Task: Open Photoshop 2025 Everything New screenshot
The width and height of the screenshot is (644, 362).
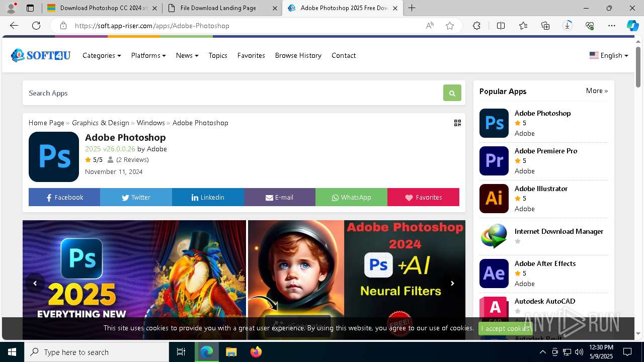Action: (x=134, y=280)
